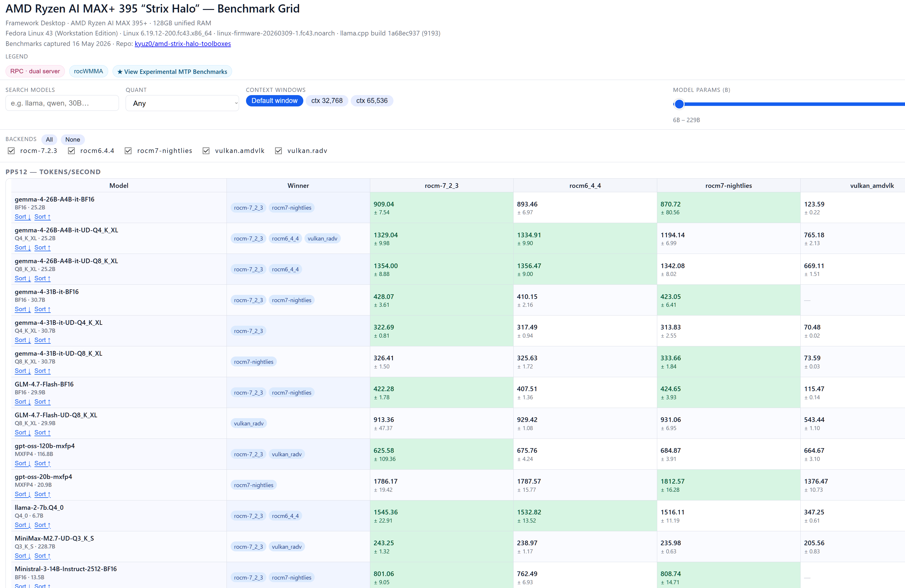The image size is (905, 588).
Task: Open the kyuz0/amd-strix-halo-toolboxes repo link
Action: click(183, 44)
